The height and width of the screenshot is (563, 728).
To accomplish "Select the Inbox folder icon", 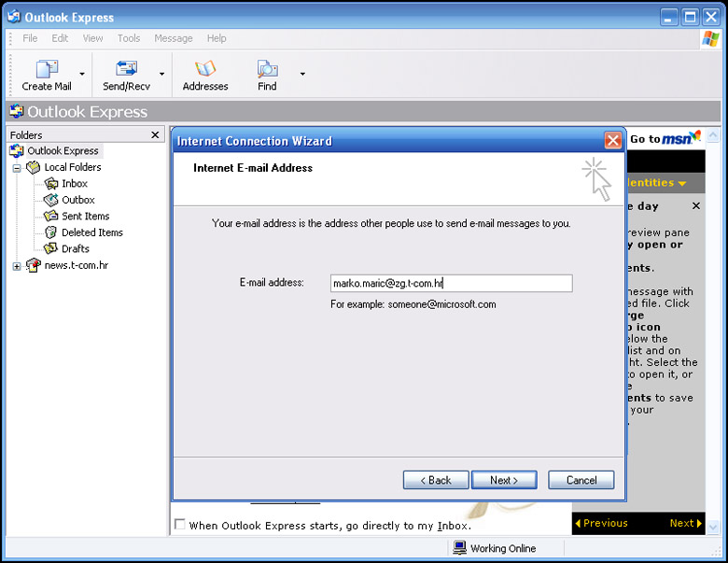I will (x=50, y=184).
